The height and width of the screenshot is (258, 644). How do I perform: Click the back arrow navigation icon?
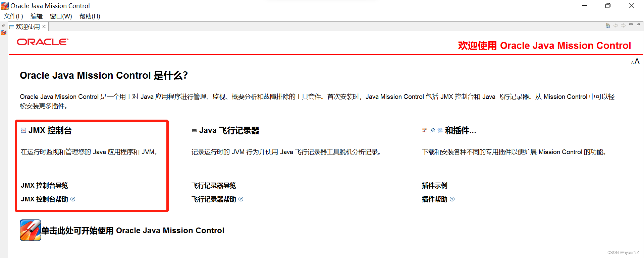click(x=615, y=26)
